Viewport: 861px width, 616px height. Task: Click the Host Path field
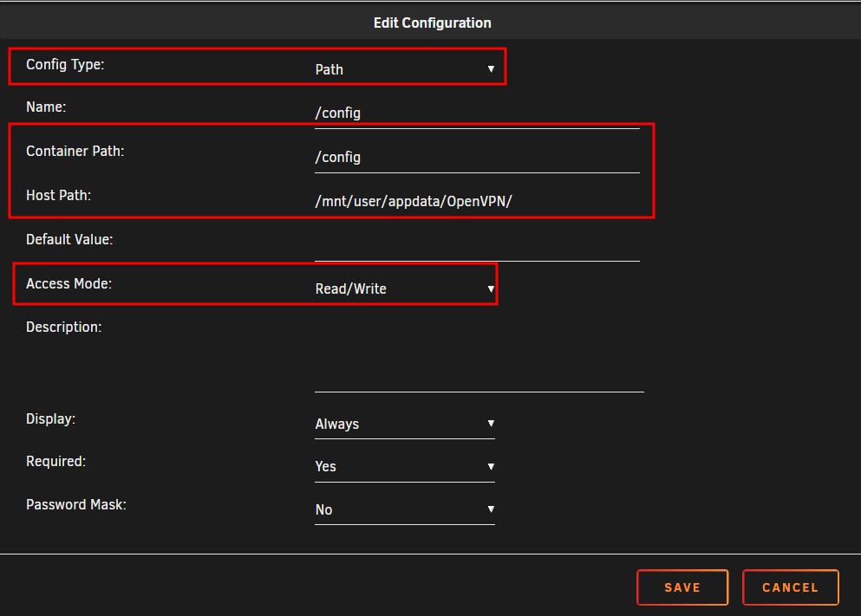point(477,201)
